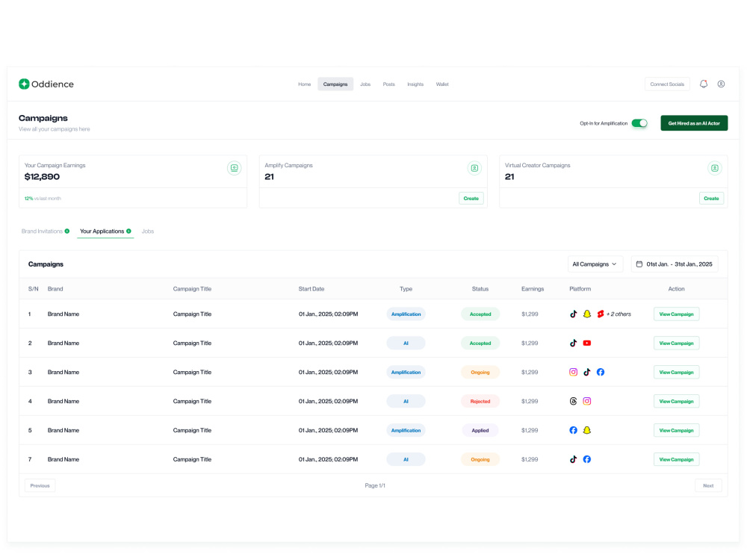Open the Insights nav item
The image size is (747, 560).
coord(415,84)
